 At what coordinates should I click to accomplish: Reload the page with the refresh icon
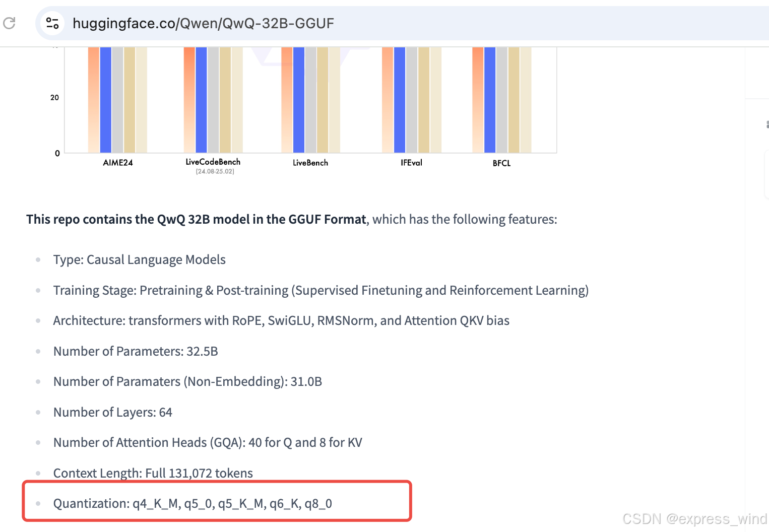[x=9, y=23]
